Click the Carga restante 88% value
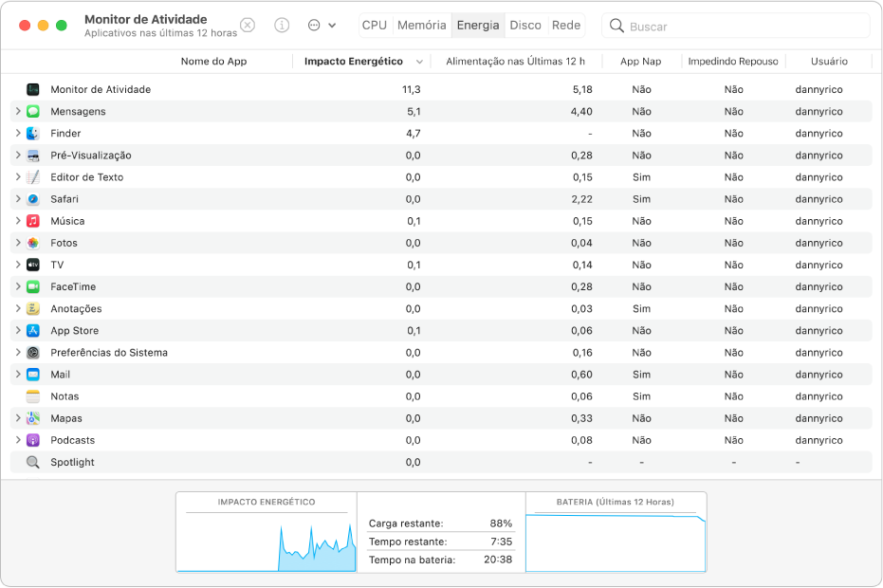The image size is (883, 588). (x=501, y=524)
